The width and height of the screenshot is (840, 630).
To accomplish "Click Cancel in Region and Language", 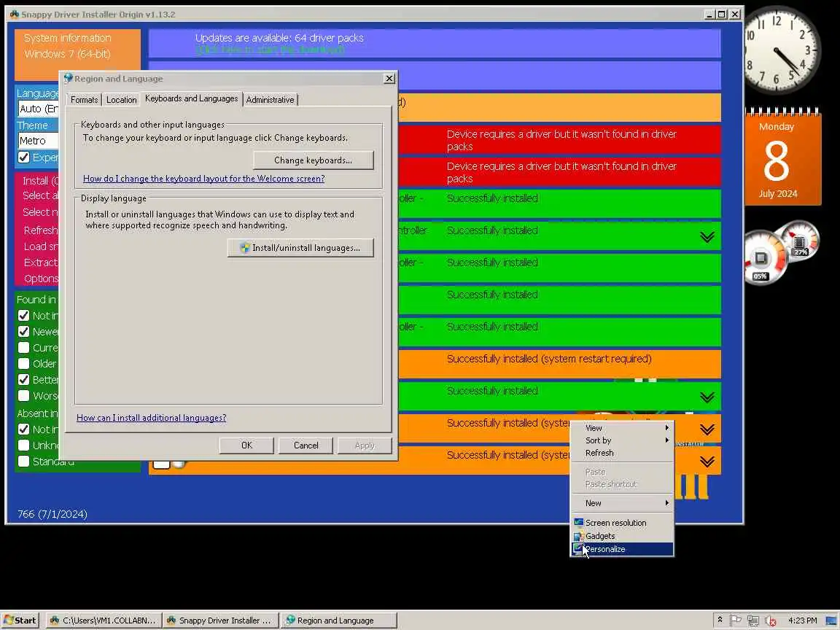I will tap(306, 446).
